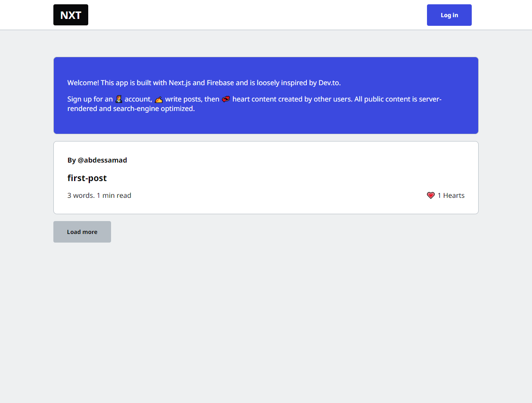Click 'write posts' text in the banner
The image size is (532, 403).
coord(183,99)
